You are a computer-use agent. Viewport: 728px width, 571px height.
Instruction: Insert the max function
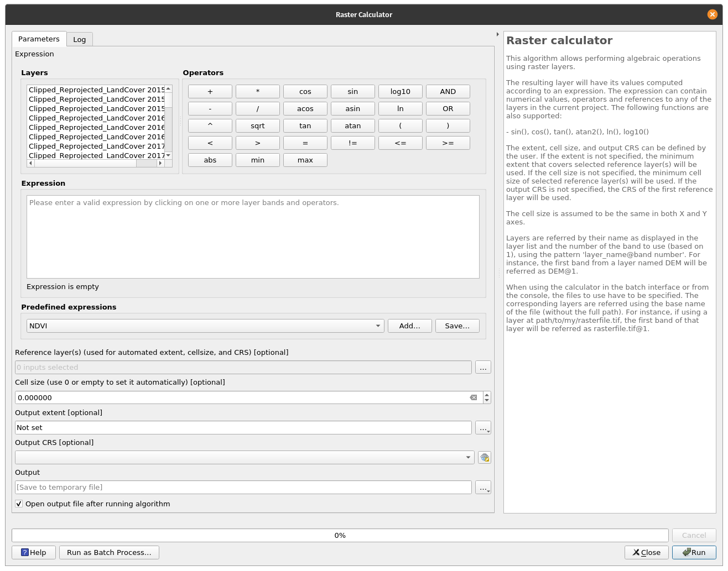[305, 160]
